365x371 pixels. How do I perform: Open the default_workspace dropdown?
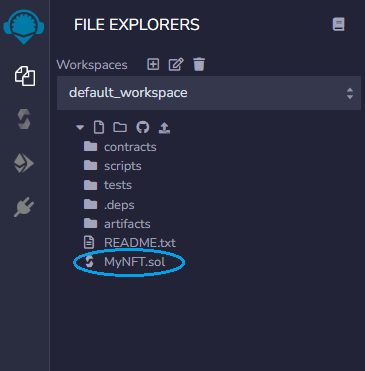tap(209, 93)
